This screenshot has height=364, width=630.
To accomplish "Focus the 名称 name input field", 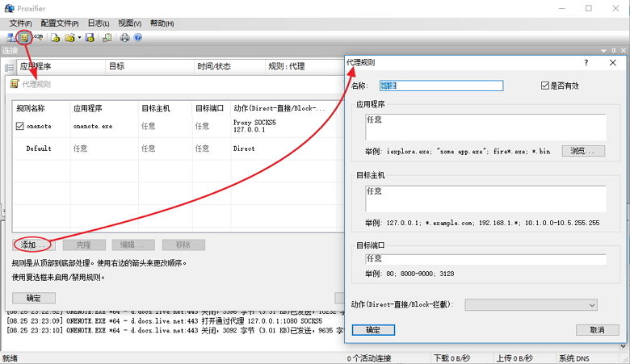I will coord(441,86).
